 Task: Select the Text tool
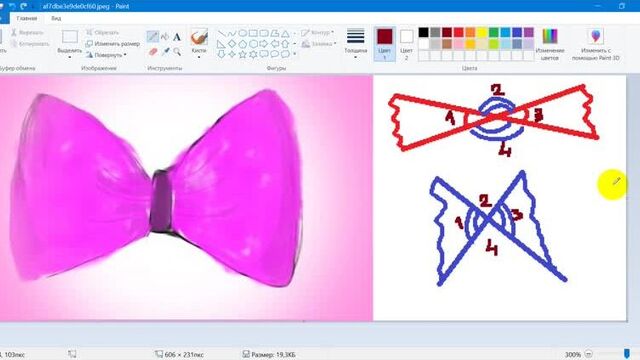[177, 37]
